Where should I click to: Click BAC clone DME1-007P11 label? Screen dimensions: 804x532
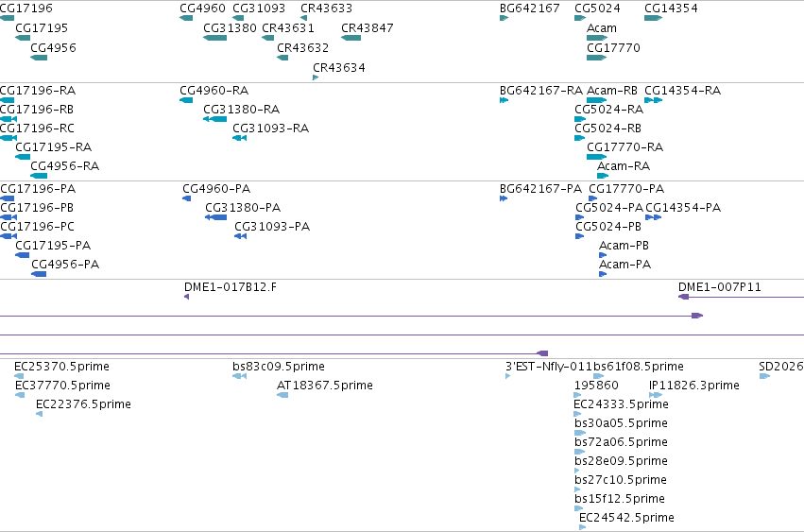point(720,286)
